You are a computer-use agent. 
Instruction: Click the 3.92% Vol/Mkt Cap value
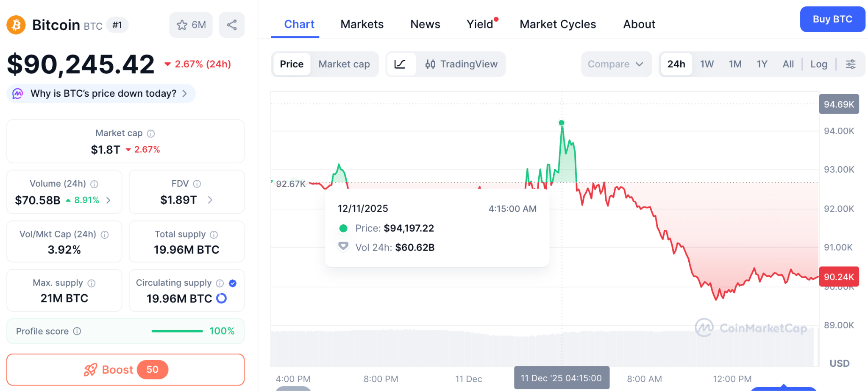click(x=64, y=250)
